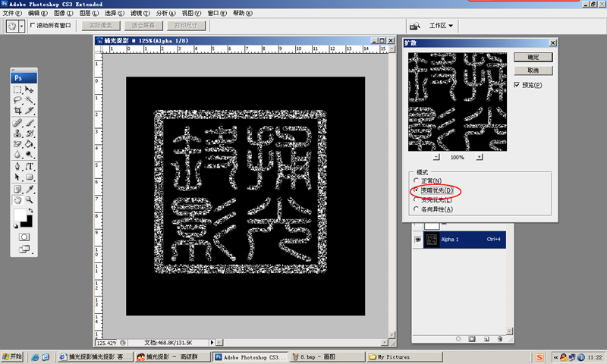
Task: Select the Horizontal Type tool
Action: point(30,165)
